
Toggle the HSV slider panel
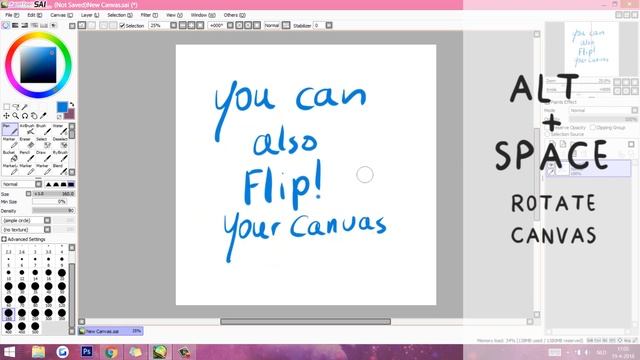coord(24,26)
